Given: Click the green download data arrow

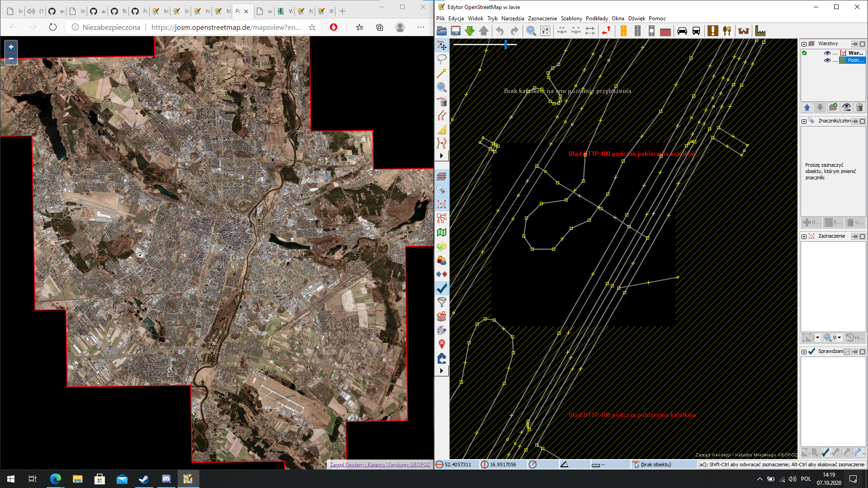Looking at the screenshot, I should click(x=470, y=31).
